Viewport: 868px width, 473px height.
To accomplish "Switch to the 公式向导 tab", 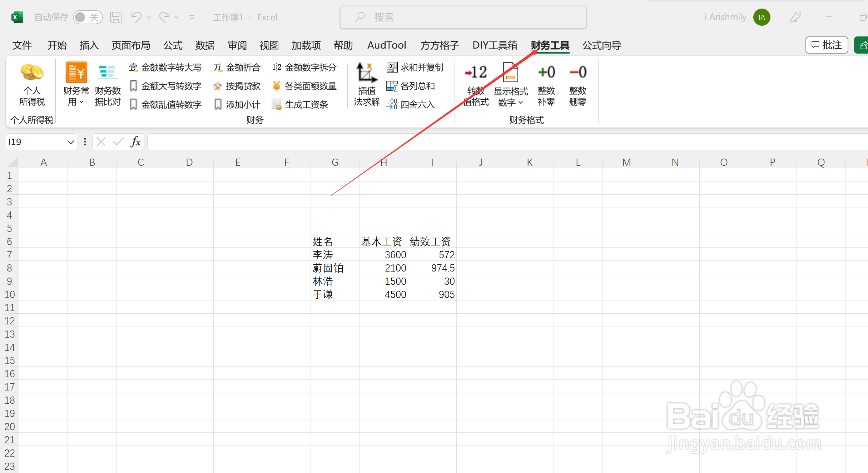I will pos(602,45).
